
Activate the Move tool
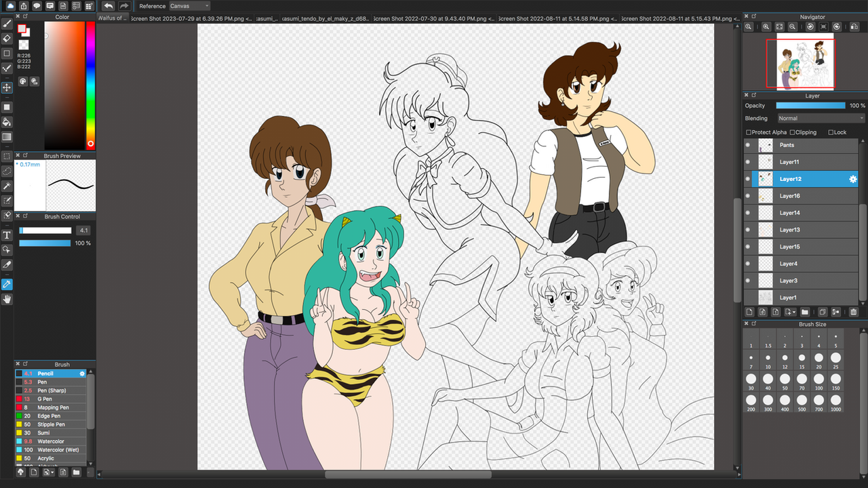[x=7, y=87]
